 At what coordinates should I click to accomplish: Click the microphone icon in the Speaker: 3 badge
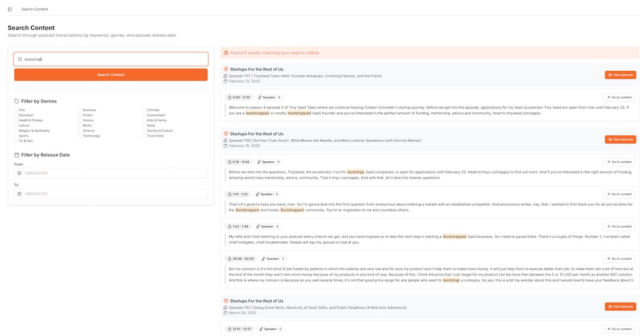coord(263,259)
